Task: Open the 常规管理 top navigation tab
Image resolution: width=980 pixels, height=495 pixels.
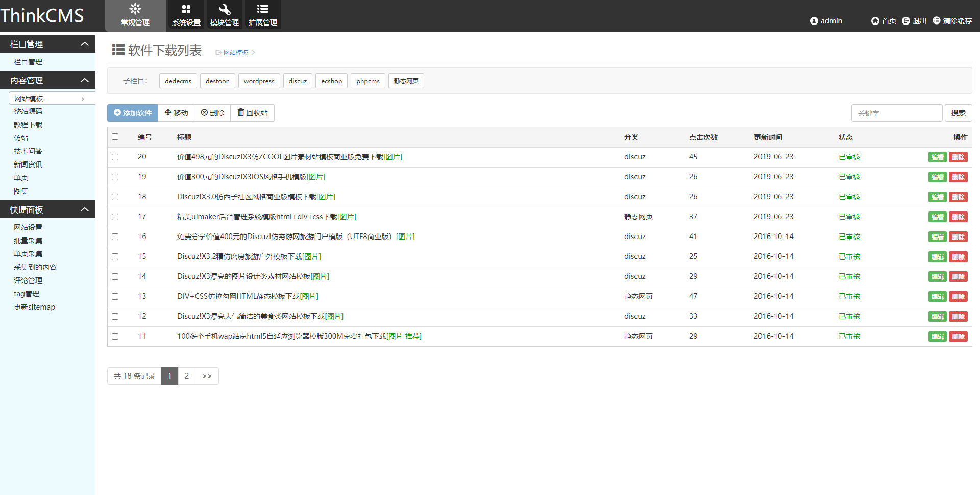Action: click(x=135, y=15)
